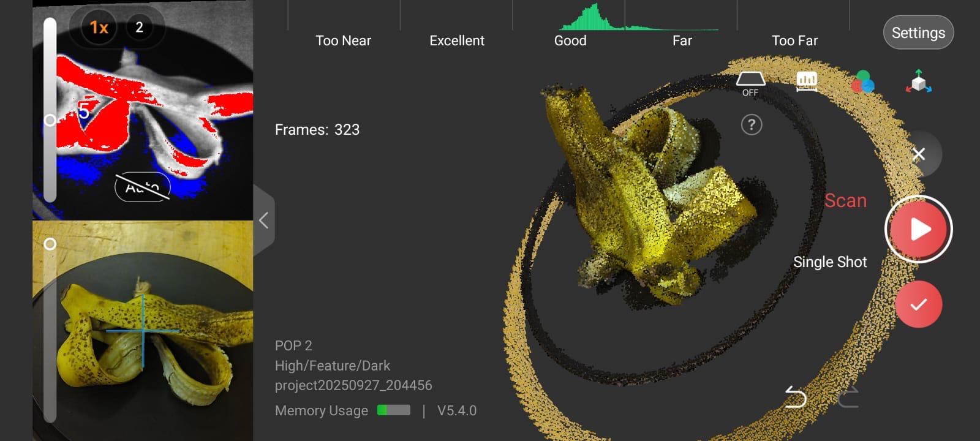The width and height of the screenshot is (980, 441).
Task: Click the greyed-out redo arrow
Action: 848,397
